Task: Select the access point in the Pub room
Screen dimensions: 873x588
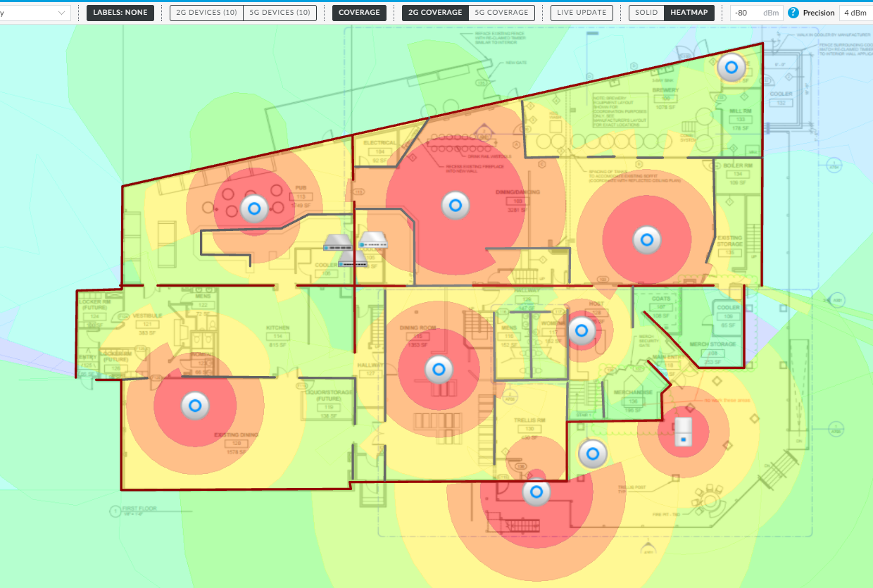Action: [x=254, y=208]
